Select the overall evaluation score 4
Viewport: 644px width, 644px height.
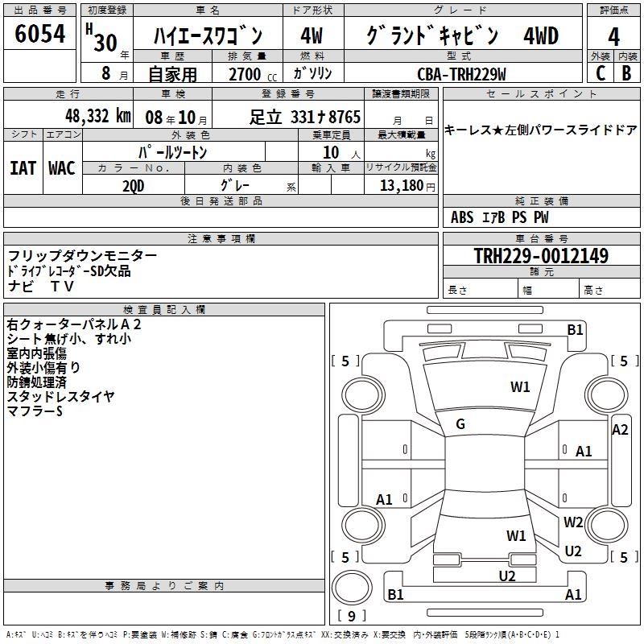click(613, 36)
